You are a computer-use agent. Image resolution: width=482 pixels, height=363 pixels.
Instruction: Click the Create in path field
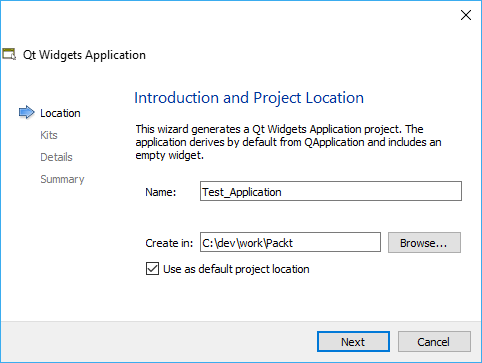(290, 242)
